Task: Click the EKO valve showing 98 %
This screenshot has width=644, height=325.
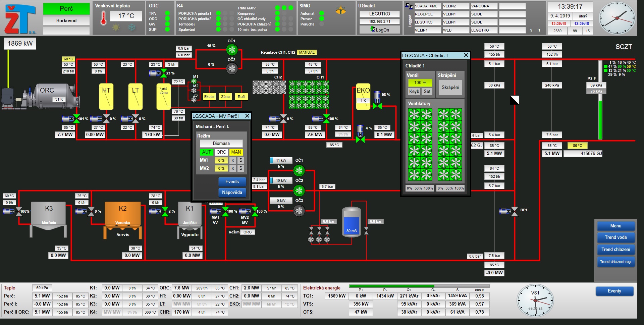Action: click(377, 106)
